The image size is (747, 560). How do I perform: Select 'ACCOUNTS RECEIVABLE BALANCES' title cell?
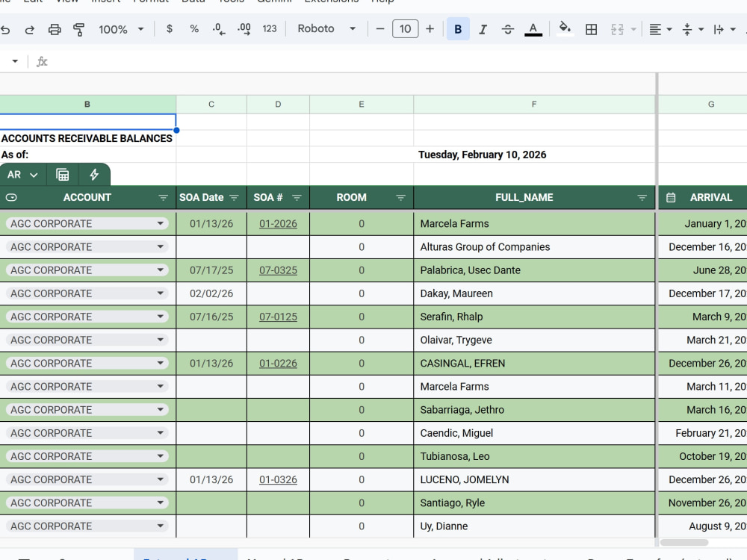[87, 138]
